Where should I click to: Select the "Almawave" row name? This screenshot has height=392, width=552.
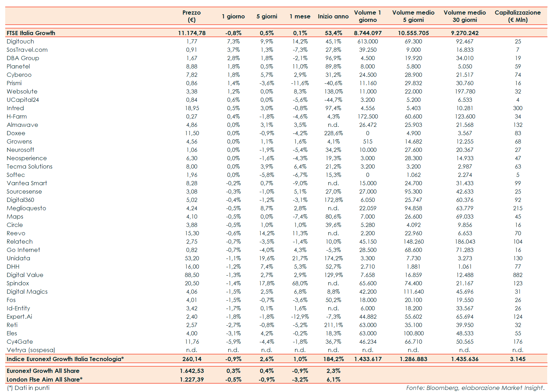pyautogui.click(x=23, y=125)
